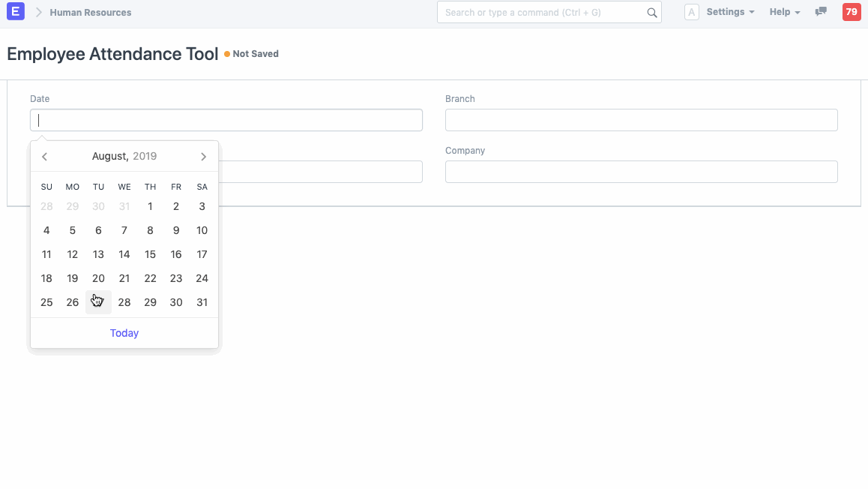The image size is (868, 489).
Task: Expand the Help dropdown menu
Action: click(x=785, y=12)
